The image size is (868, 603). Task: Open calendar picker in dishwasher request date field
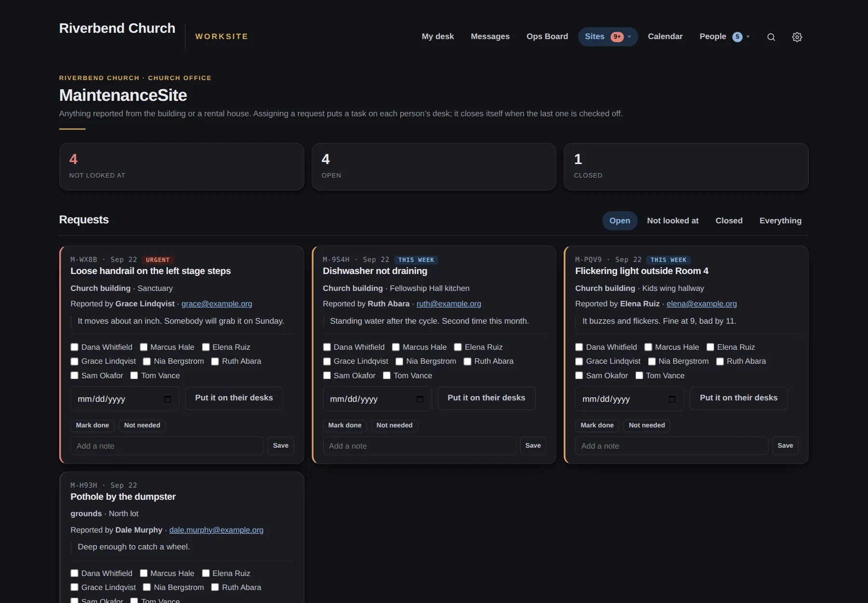tap(420, 399)
